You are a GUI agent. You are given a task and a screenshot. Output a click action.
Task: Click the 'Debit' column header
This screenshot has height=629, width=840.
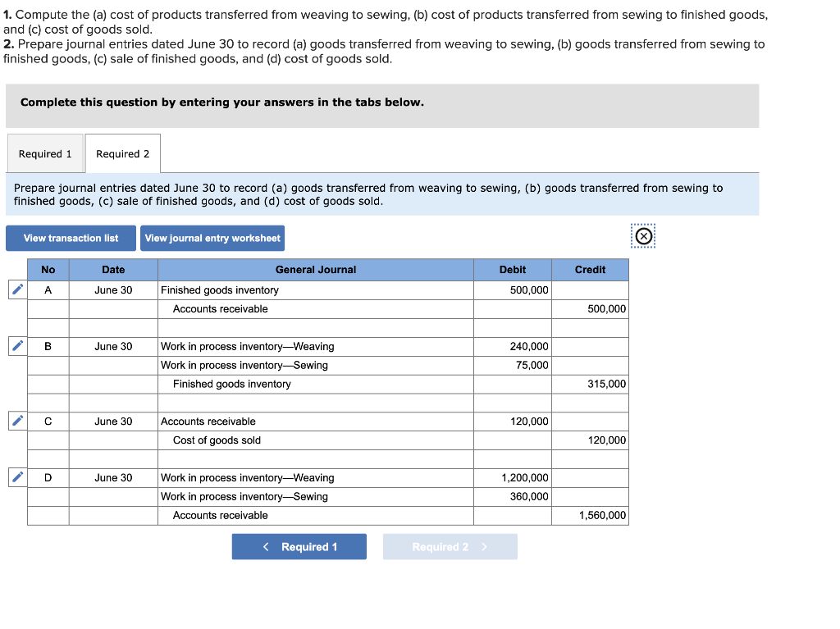point(513,270)
